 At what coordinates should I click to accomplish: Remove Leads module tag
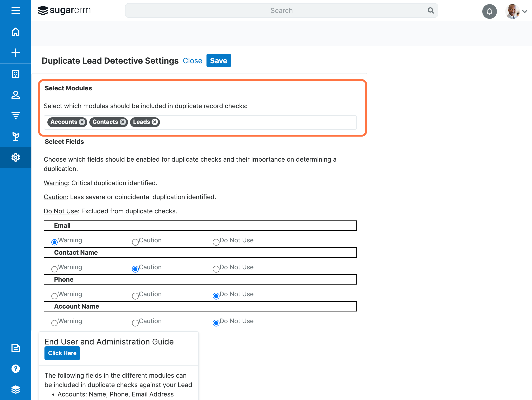tap(155, 122)
